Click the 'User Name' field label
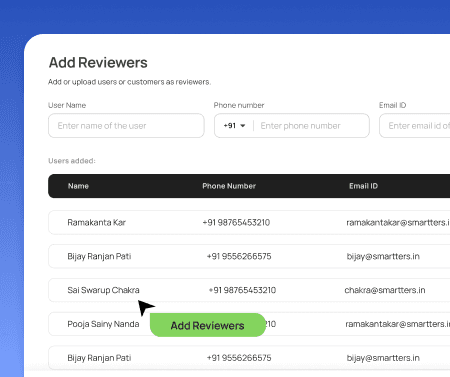This screenshot has width=450, height=377. (x=67, y=105)
